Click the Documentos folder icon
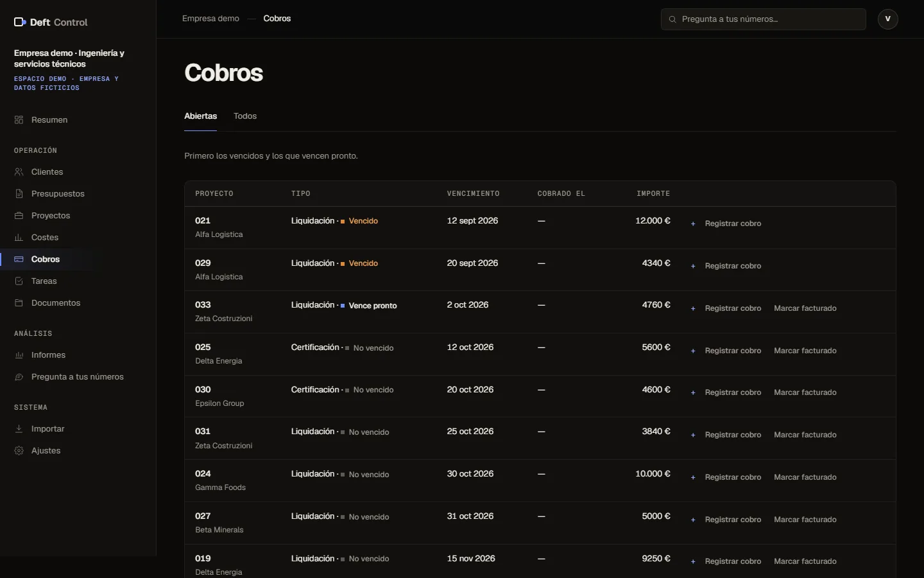Image resolution: width=924 pixels, height=578 pixels. coord(19,303)
